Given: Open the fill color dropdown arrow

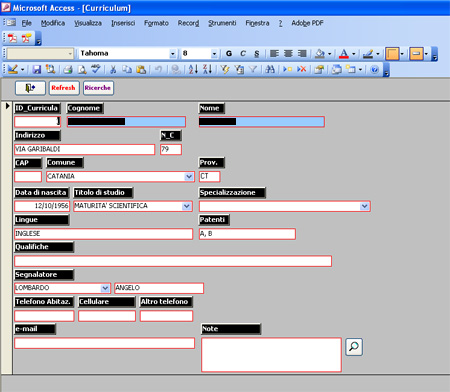Looking at the screenshot, I should [x=329, y=54].
